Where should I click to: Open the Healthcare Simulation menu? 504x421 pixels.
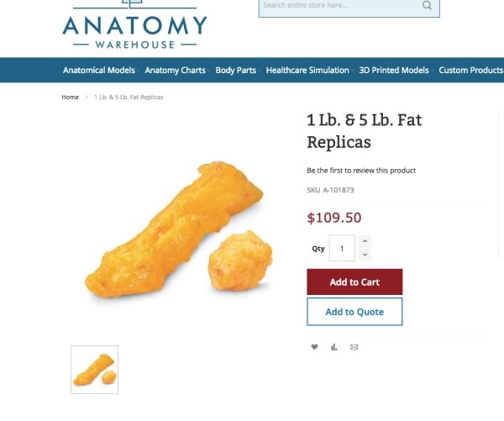[x=307, y=70]
